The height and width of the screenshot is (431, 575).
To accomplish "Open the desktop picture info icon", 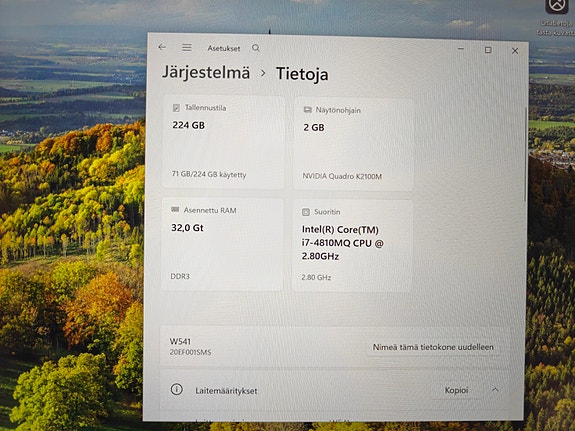I will [557, 6].
